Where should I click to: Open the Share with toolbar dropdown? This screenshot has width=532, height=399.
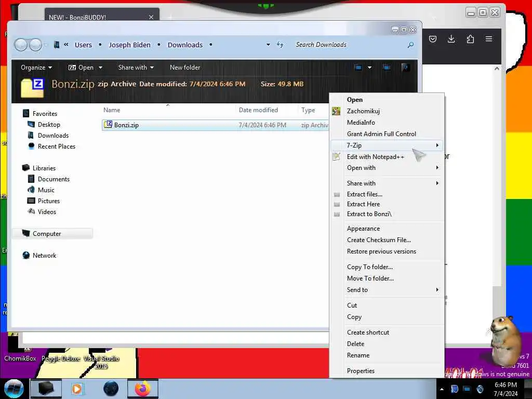[136, 68]
